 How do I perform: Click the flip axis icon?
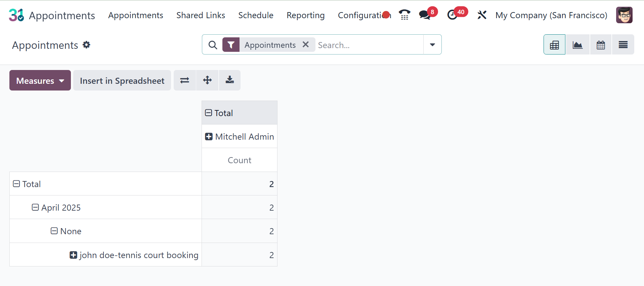(x=185, y=80)
